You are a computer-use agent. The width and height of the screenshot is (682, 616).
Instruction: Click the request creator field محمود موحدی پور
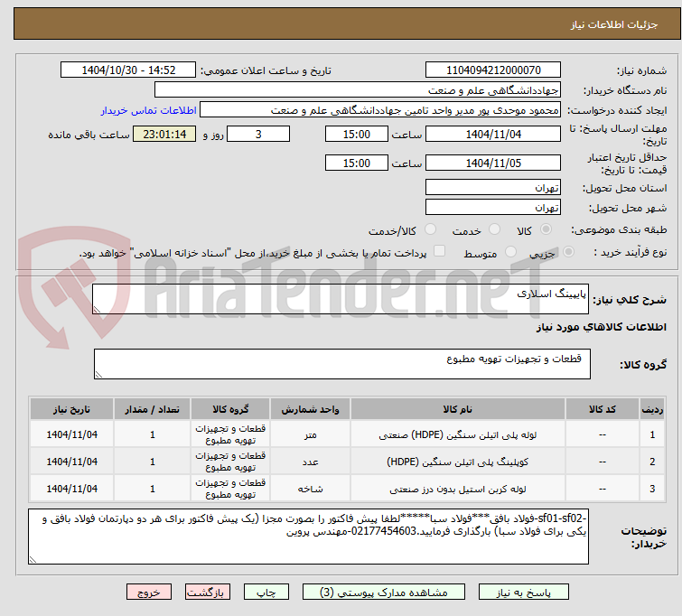(x=380, y=110)
